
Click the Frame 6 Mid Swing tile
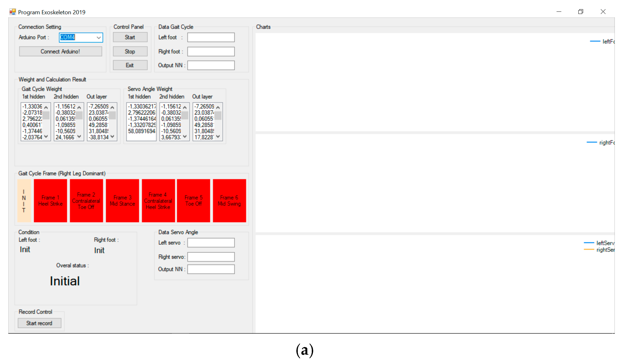[229, 201]
